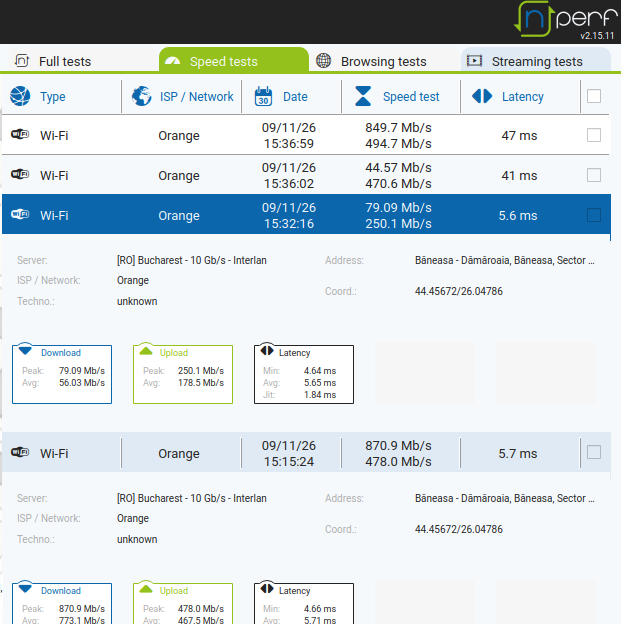Tick the checkbox for the 15:32:16 test

point(594,215)
